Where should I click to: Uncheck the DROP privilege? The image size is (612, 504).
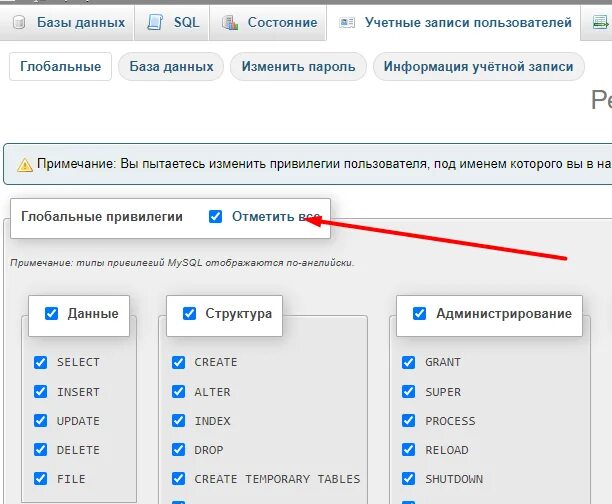178,450
